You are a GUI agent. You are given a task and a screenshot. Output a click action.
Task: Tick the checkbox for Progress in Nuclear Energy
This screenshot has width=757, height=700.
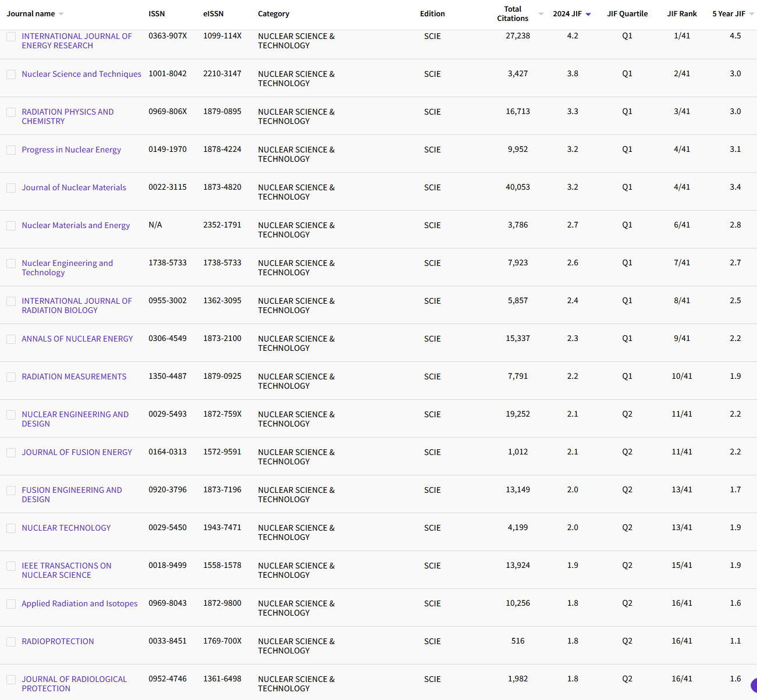coord(11,150)
